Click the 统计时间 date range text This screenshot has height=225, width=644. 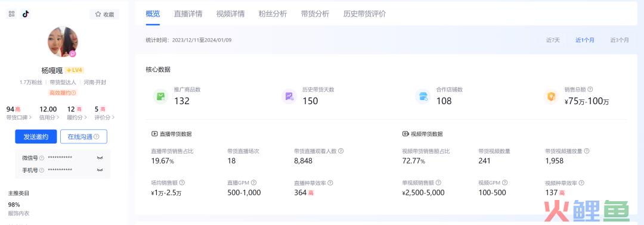click(x=189, y=40)
